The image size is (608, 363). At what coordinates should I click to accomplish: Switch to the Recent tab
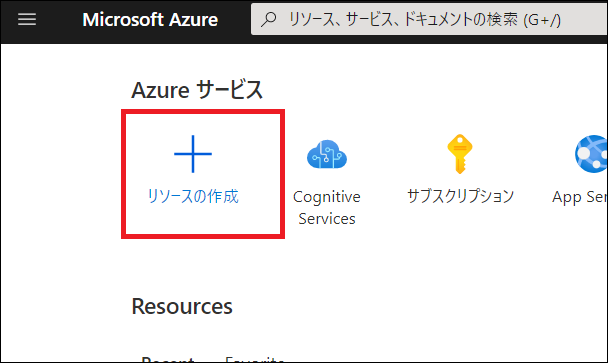coord(168,359)
